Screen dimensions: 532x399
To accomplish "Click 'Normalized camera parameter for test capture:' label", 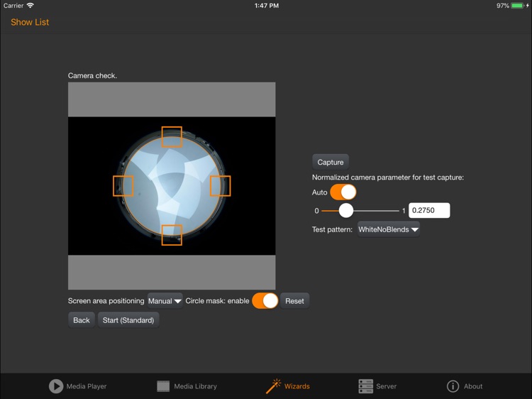I will (x=388, y=177).
